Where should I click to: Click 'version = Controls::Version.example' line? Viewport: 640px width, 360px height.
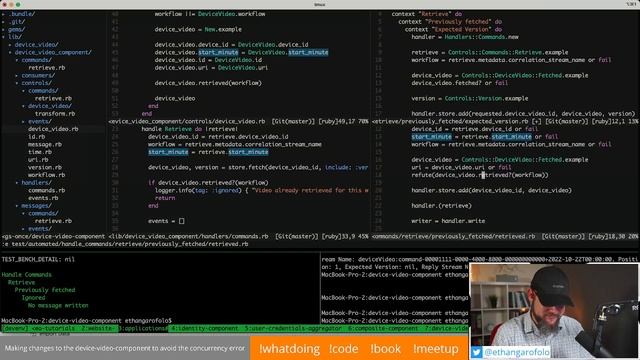click(x=470, y=98)
